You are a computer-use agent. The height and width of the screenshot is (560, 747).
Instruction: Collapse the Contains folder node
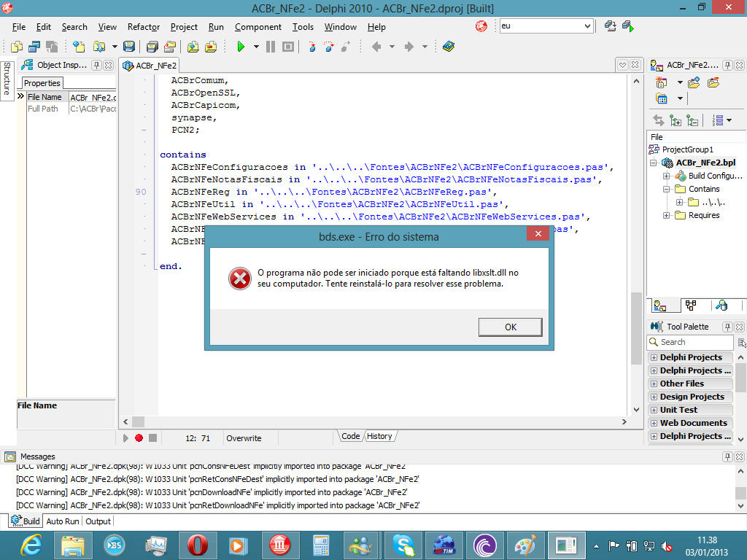(x=667, y=189)
